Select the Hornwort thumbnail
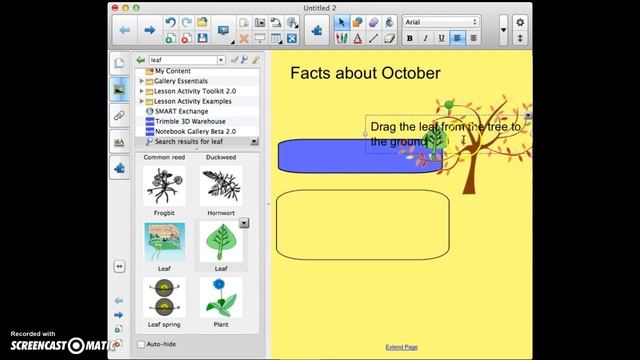640x360 pixels. (221, 186)
